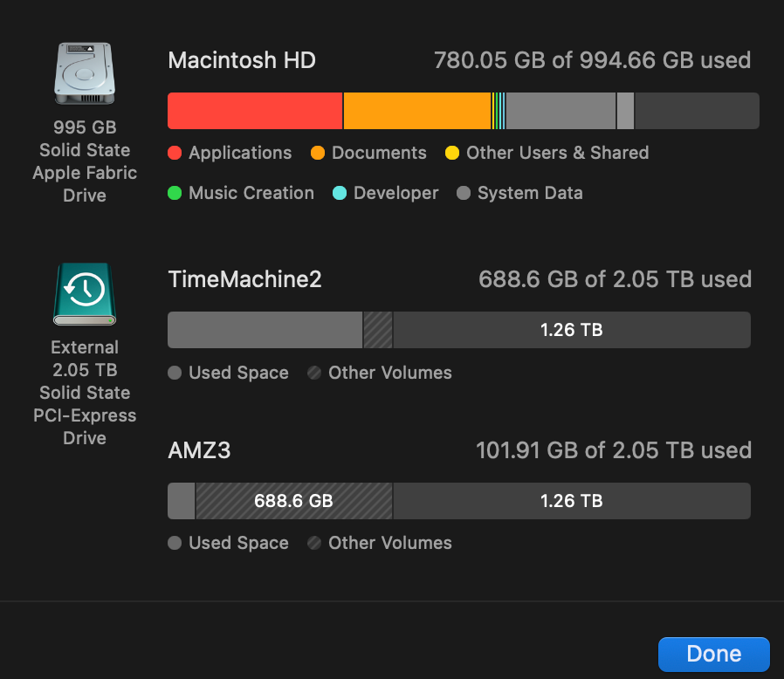Select the red Applications segment of storage bar
The height and width of the screenshot is (679, 784).
(x=255, y=111)
